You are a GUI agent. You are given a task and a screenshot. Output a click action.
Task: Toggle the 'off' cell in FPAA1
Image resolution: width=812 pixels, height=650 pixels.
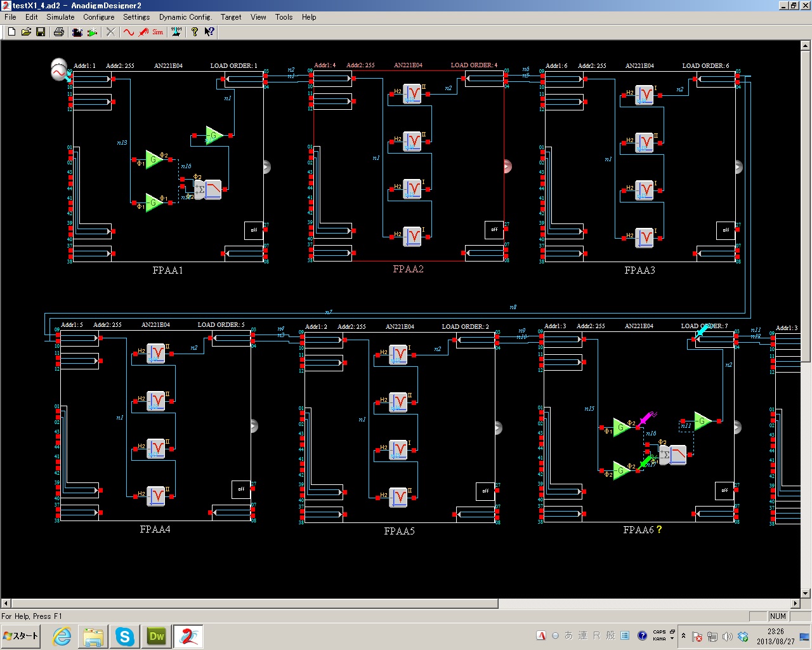click(x=254, y=230)
